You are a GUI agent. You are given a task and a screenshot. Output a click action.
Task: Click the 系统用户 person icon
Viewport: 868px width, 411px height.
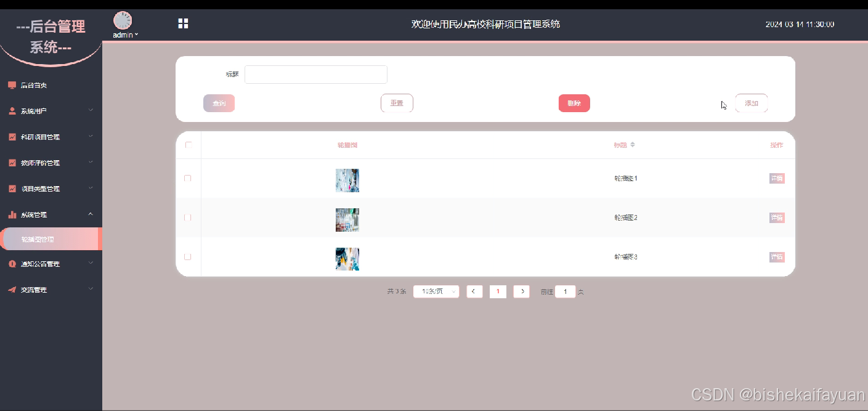click(x=12, y=111)
